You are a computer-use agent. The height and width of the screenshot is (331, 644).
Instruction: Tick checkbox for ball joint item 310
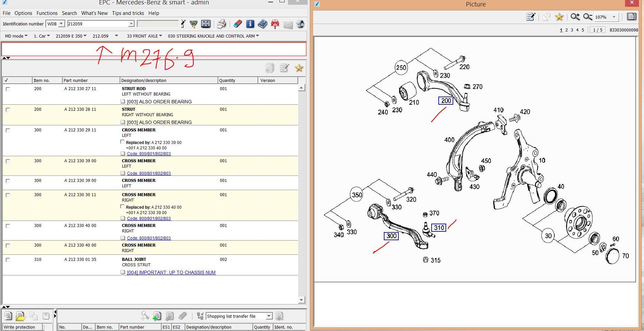coord(8,260)
